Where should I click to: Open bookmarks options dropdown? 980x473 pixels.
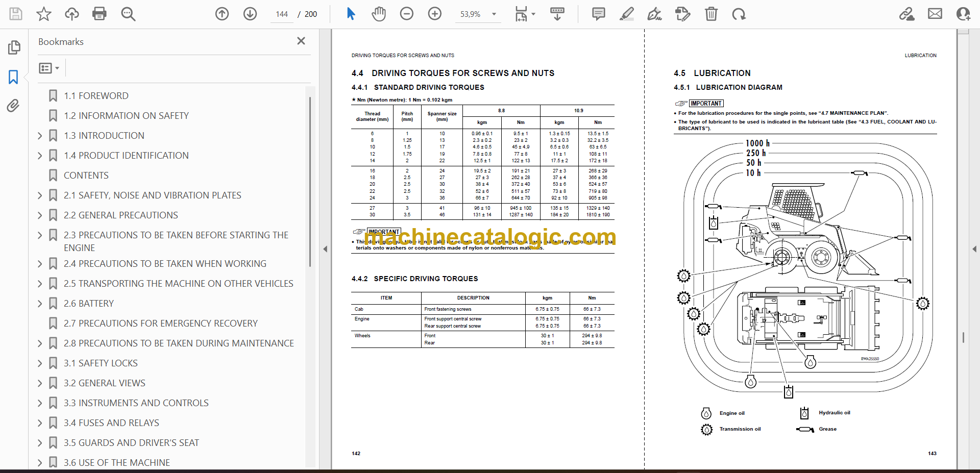point(50,68)
